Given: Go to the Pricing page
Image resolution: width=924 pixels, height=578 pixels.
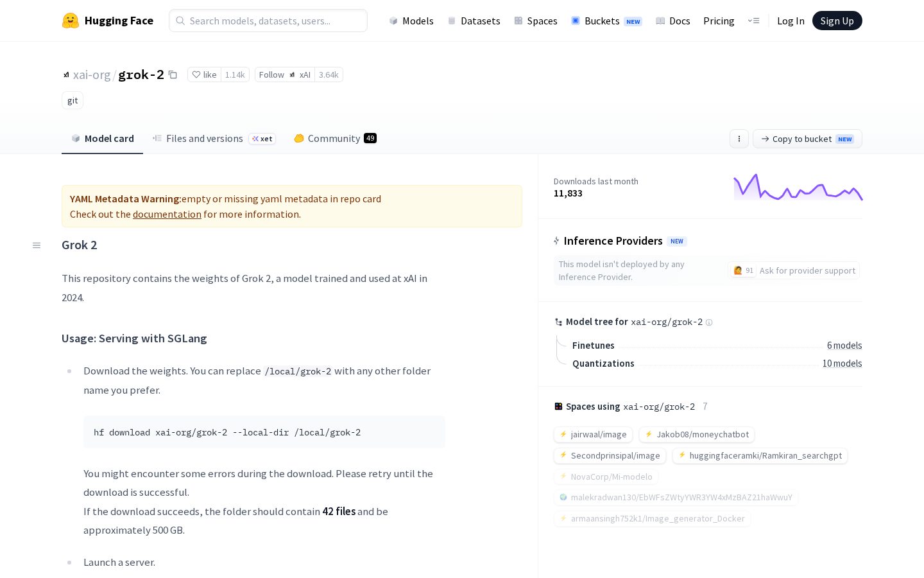Looking at the screenshot, I should (x=719, y=21).
